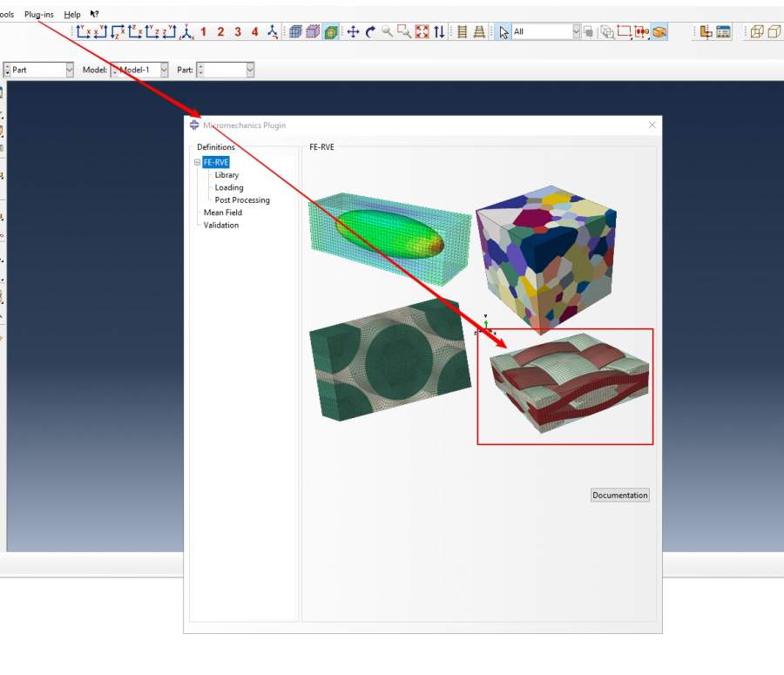Screen dimensions: 784x675
Task: Toggle the shaded render style
Action: click(331, 32)
